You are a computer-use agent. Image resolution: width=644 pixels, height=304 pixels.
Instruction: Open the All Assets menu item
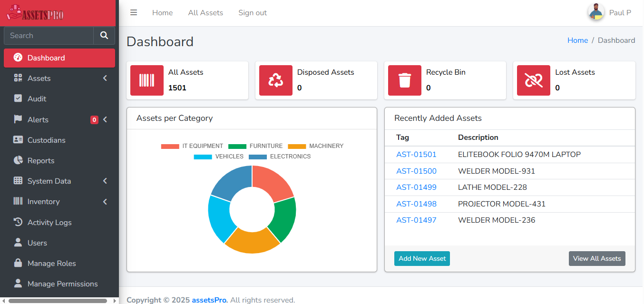coord(205,12)
